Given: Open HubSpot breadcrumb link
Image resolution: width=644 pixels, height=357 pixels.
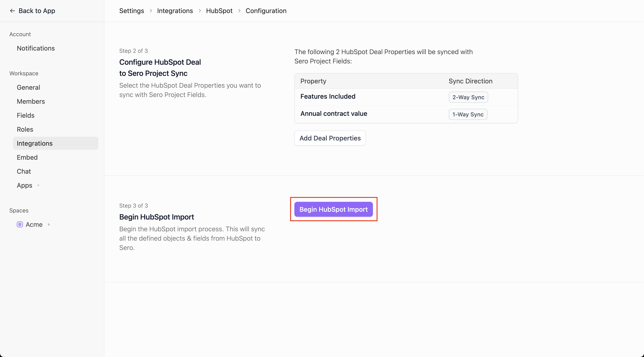Looking at the screenshot, I should pyautogui.click(x=219, y=11).
